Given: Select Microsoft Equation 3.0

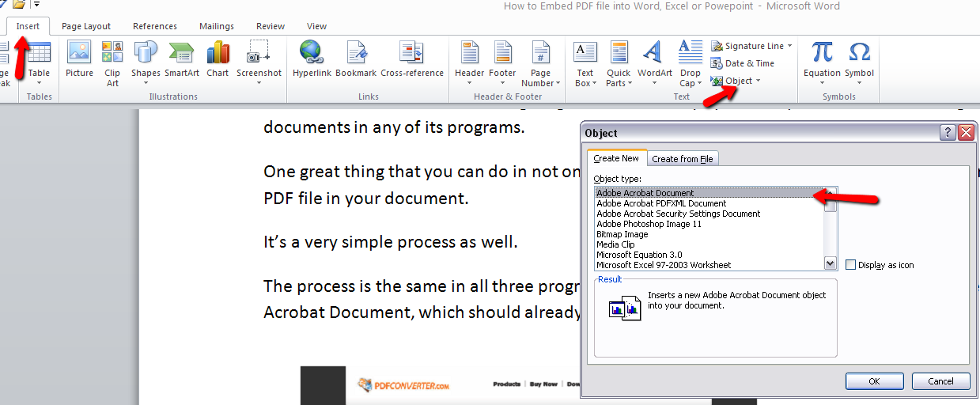Looking at the screenshot, I should coord(709,255).
